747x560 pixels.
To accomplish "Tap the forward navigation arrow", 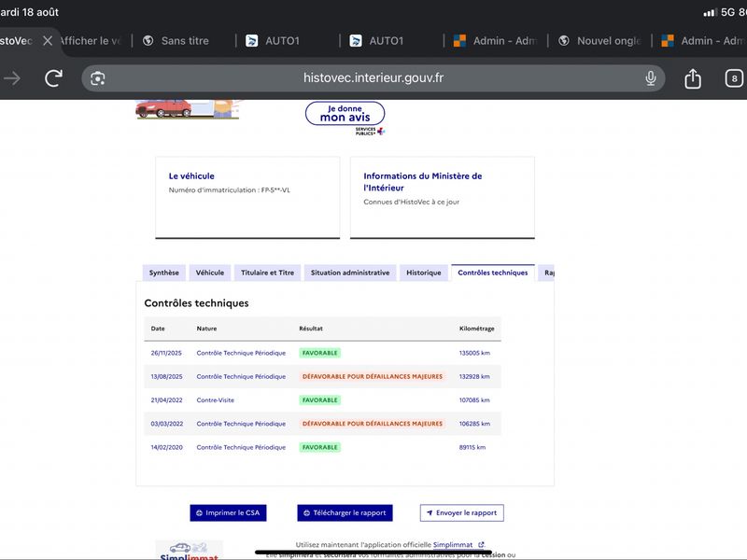I will pos(11,78).
